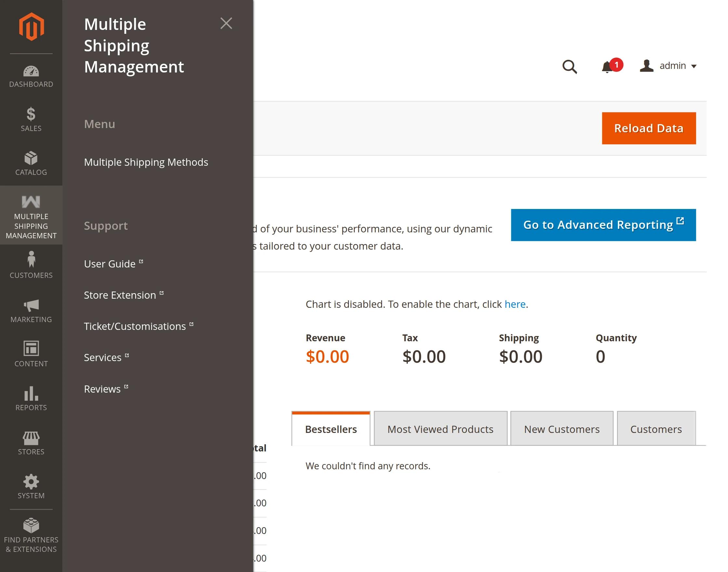Select Multiple Shipping Methods menu item
728x572 pixels.
[x=146, y=162]
